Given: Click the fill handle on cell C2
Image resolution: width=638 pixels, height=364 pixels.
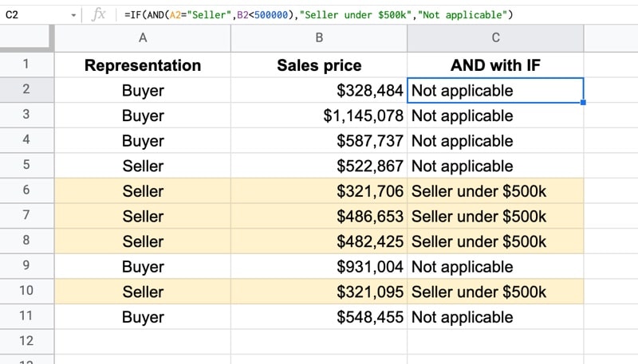Looking at the screenshot, I should (x=583, y=103).
